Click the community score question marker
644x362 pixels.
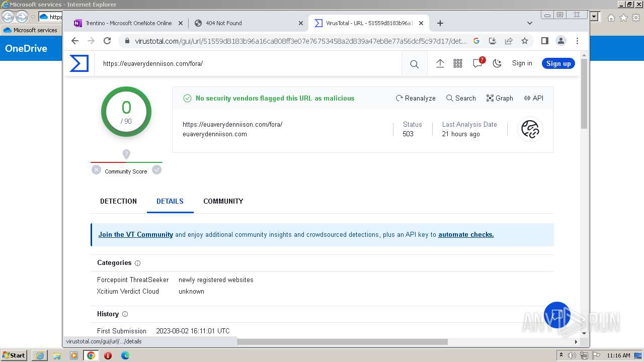(126, 154)
